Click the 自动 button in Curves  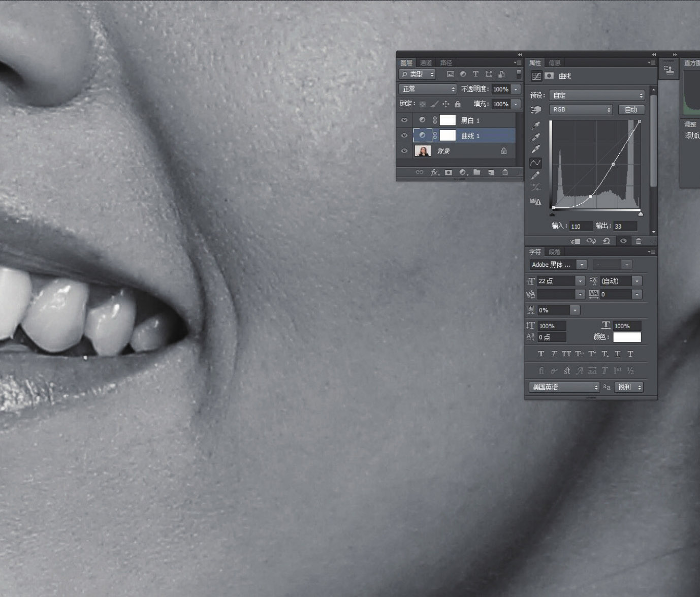tap(631, 110)
